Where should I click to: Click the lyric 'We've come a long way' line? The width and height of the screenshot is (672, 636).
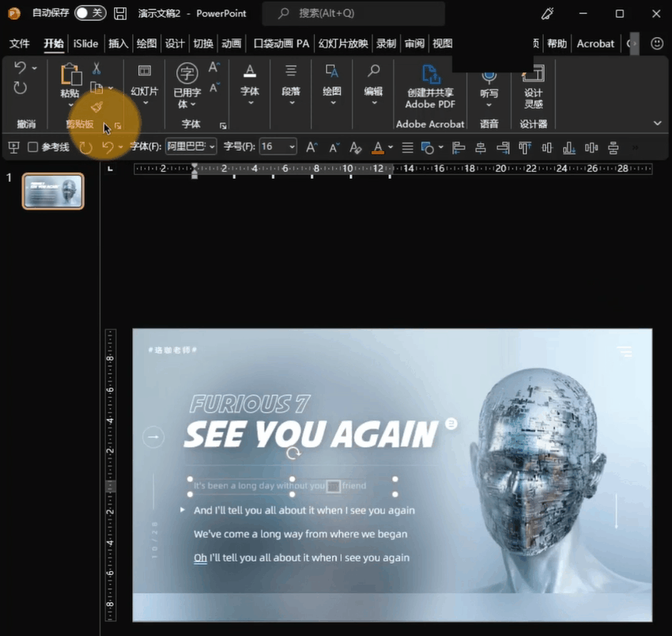(300, 534)
